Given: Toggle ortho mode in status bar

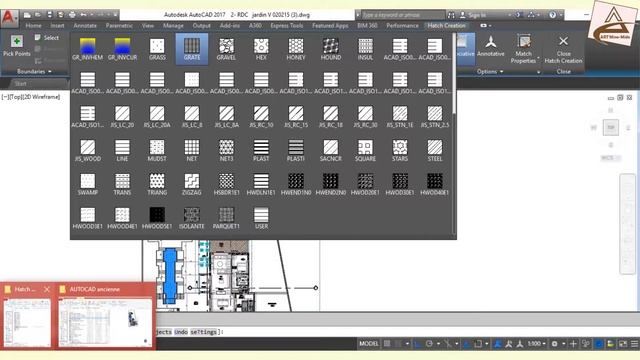Looking at the screenshot, I should point(418,344).
